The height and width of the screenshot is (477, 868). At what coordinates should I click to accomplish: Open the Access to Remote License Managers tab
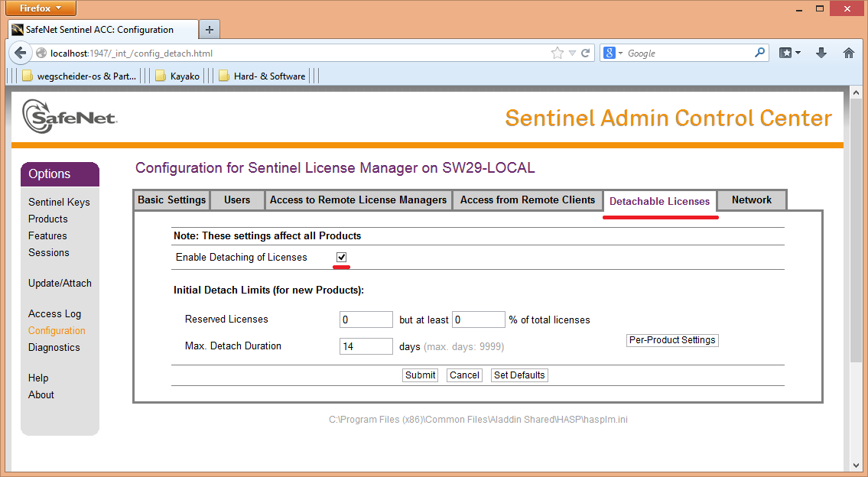[358, 200]
